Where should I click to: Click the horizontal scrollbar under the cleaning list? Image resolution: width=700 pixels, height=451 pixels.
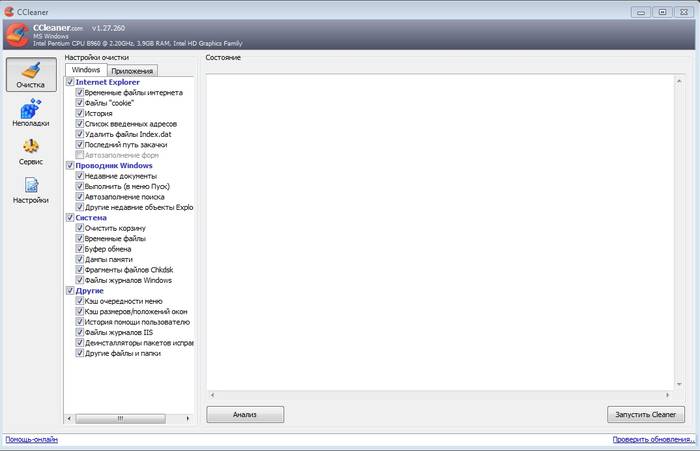(x=130, y=418)
